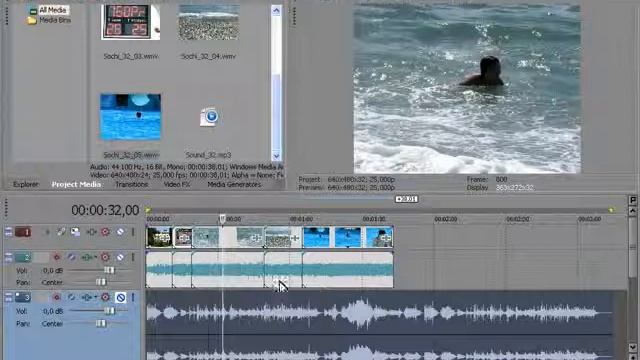Solo video track 1
640x360 pixels.
(133, 232)
